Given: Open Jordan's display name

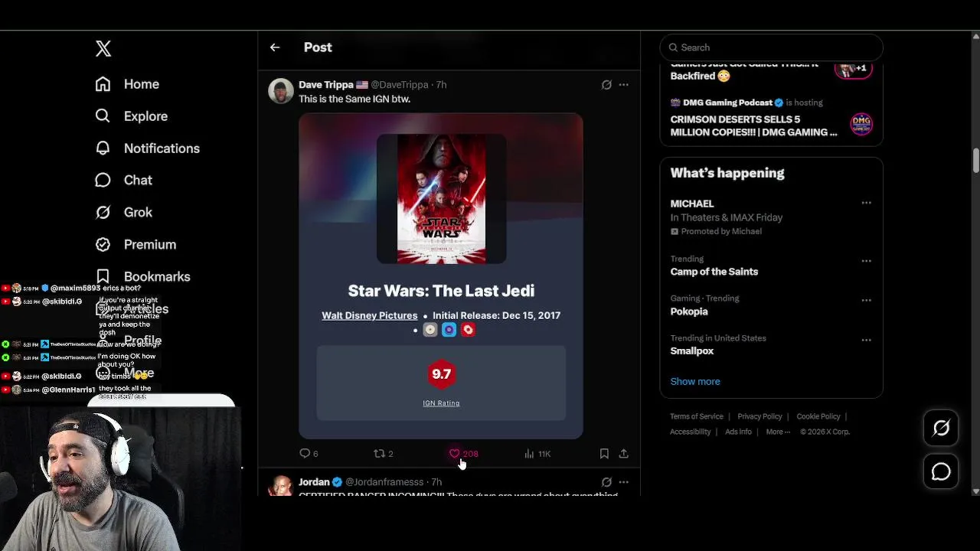Looking at the screenshot, I should click(314, 482).
